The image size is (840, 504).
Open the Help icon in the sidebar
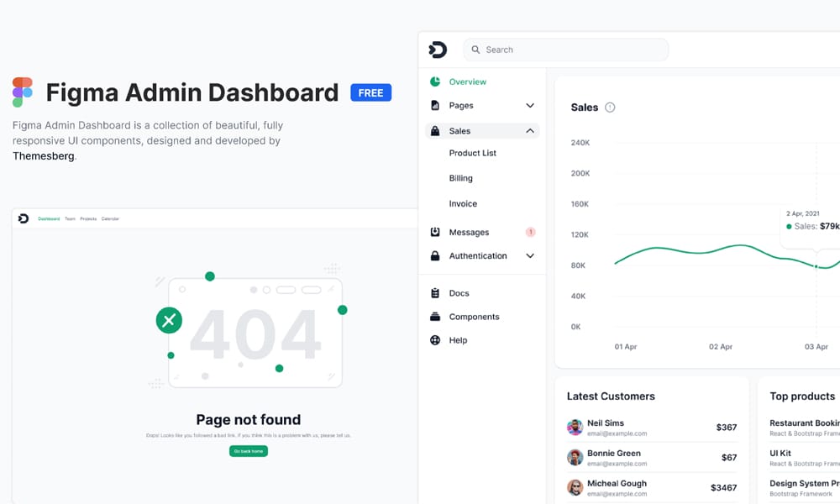pyautogui.click(x=433, y=340)
